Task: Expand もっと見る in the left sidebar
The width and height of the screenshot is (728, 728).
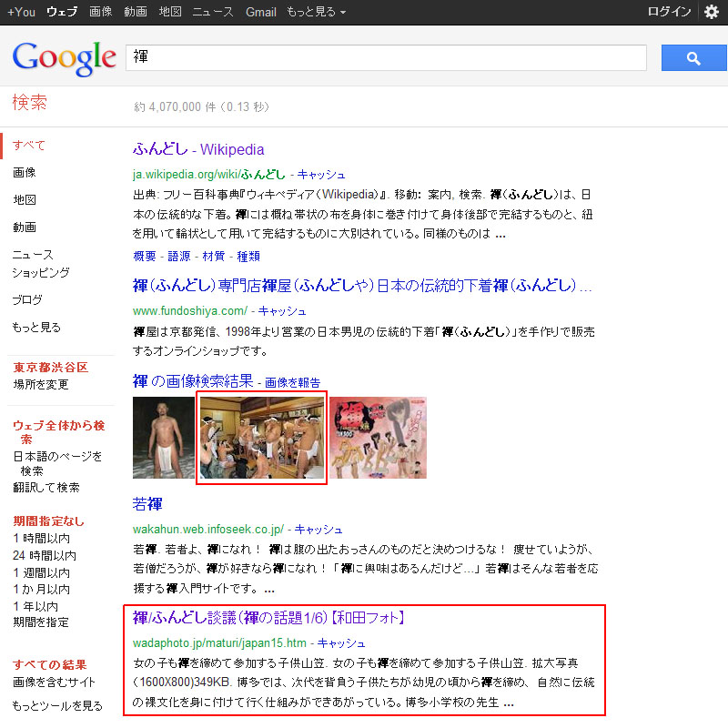Action: click(36, 328)
